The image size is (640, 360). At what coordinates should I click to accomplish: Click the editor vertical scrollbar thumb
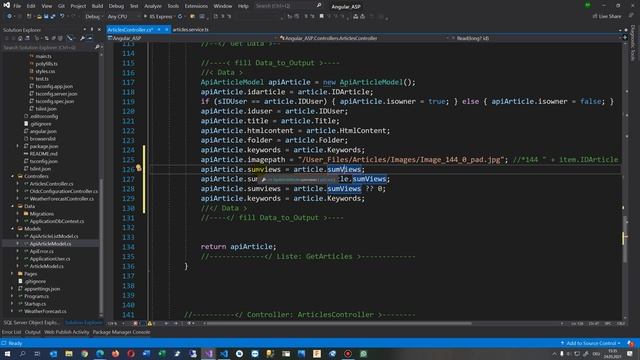point(624,238)
